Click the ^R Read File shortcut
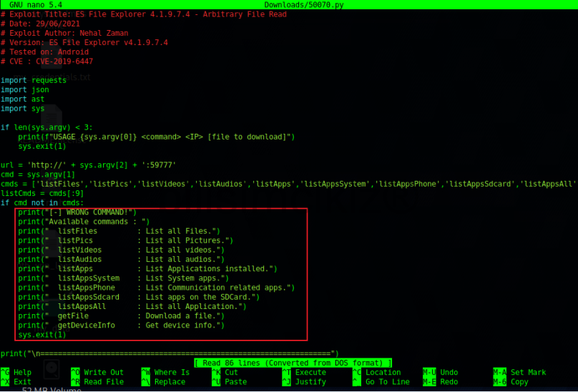 click(97, 382)
